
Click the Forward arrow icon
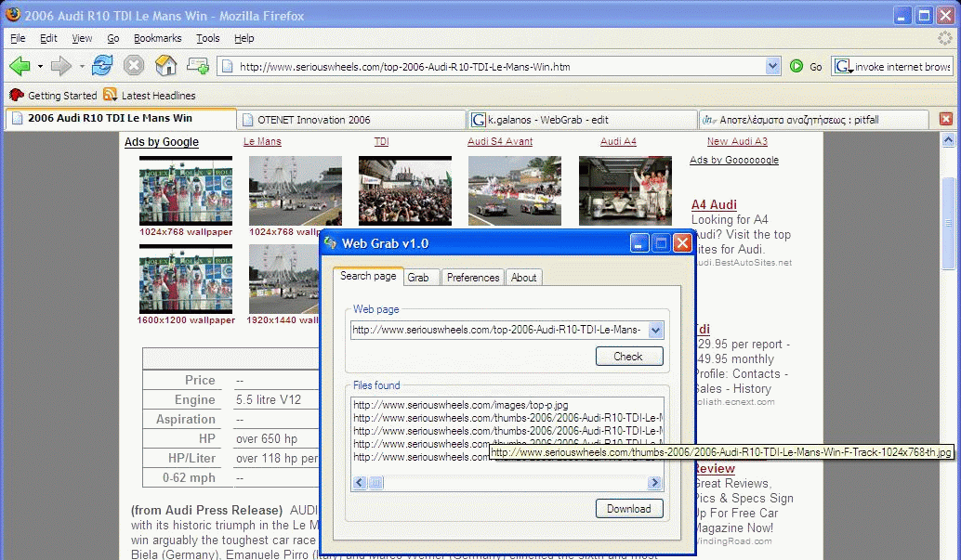[60, 66]
